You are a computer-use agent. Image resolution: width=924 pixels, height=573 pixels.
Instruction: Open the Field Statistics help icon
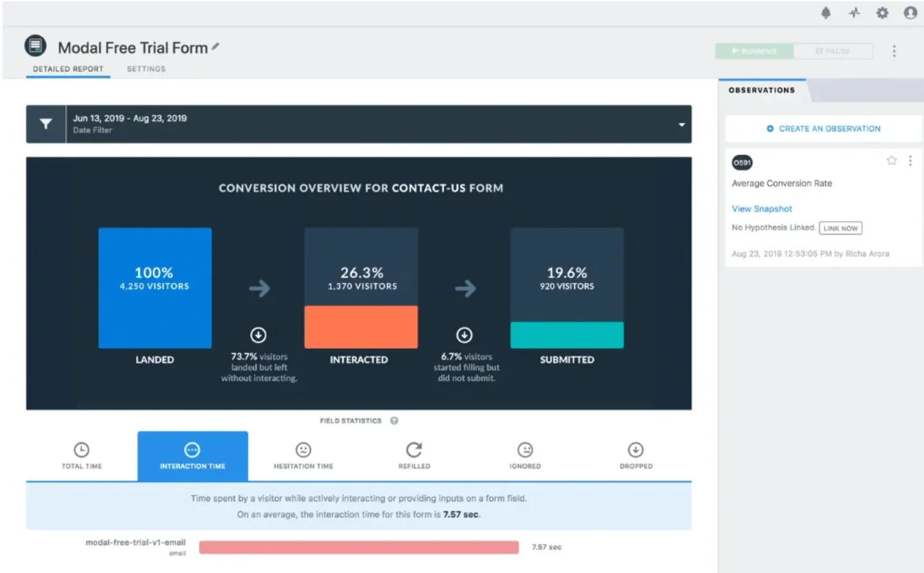pos(394,421)
